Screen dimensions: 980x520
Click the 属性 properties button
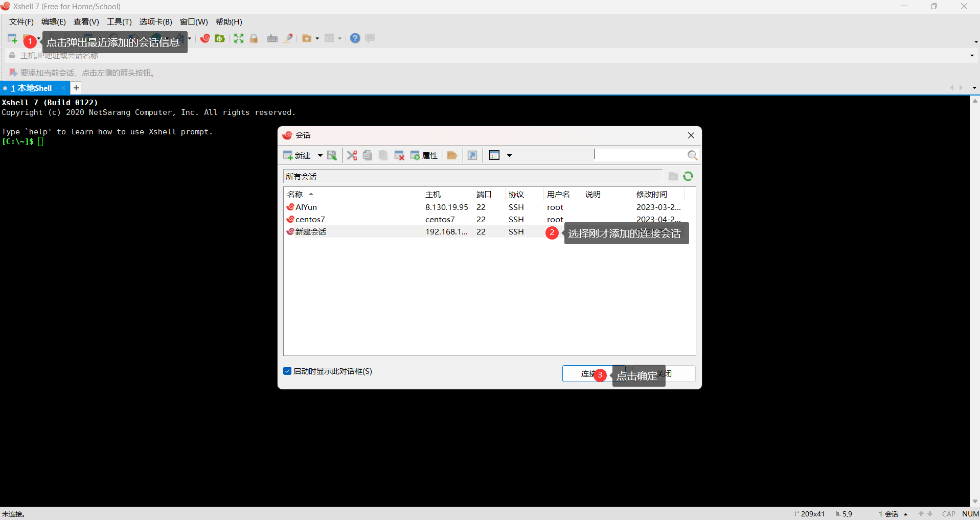point(424,155)
